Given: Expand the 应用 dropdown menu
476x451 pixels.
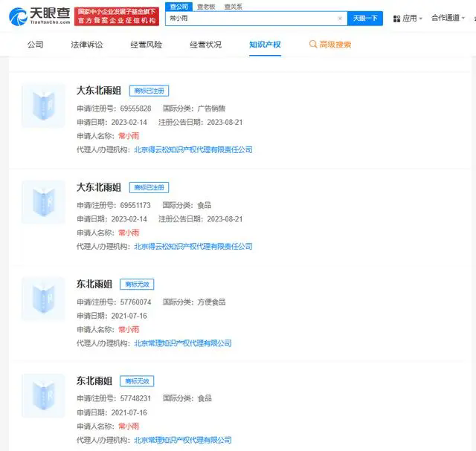Looking at the screenshot, I should pos(408,19).
